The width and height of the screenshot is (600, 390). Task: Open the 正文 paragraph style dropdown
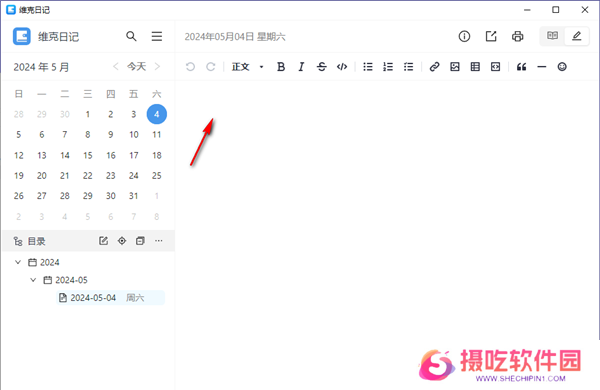248,67
